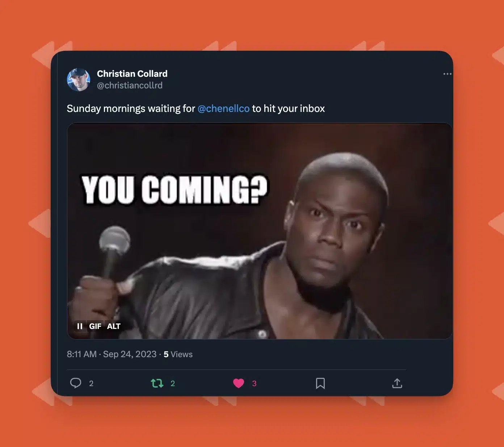Open the Kevin Hart GIF image
This screenshot has height=447, width=504.
point(260,231)
